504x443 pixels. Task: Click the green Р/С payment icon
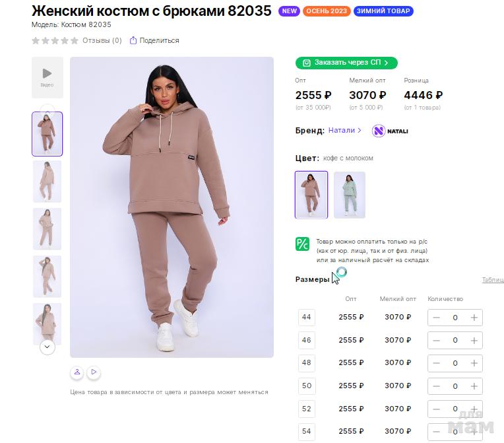(x=302, y=244)
